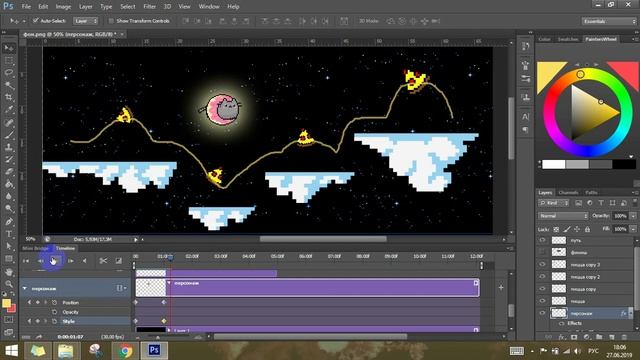Toggle the Position keyframe stopwatch

pos(54,302)
